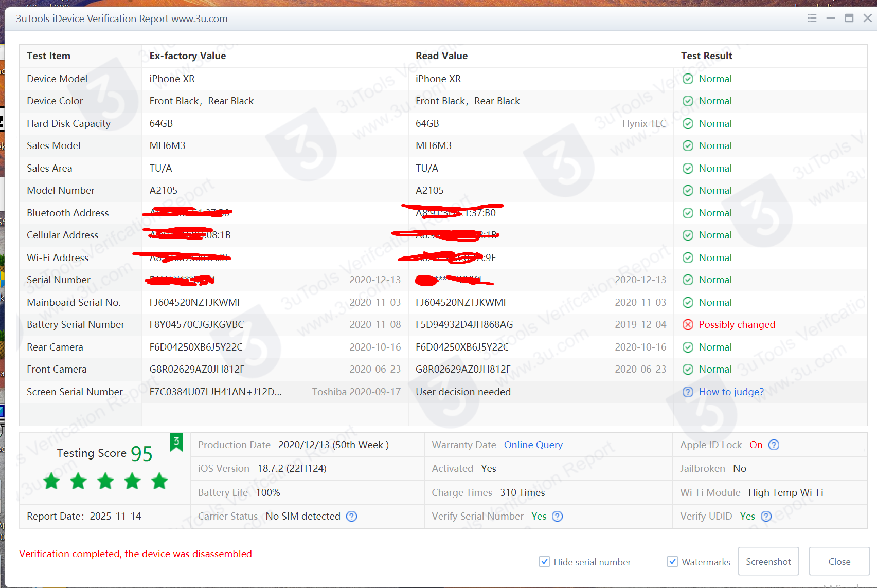This screenshot has width=877, height=588.
Task: Select the Activated Yes value
Action: click(489, 469)
